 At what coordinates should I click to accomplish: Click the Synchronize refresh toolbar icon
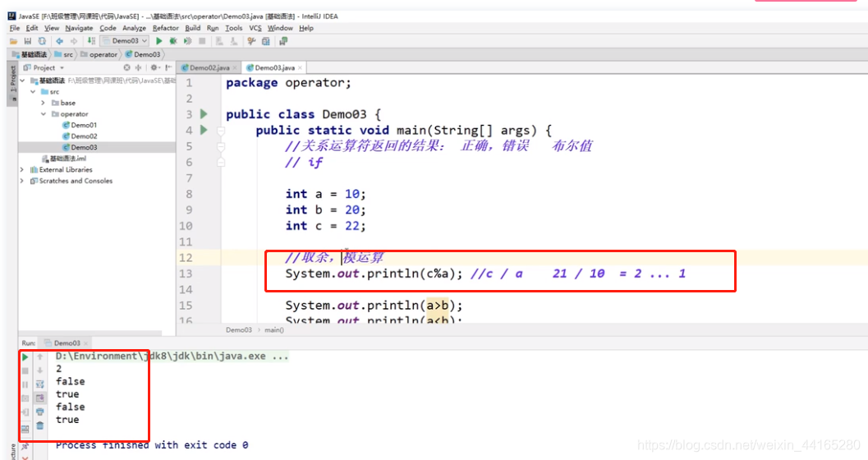coord(42,41)
